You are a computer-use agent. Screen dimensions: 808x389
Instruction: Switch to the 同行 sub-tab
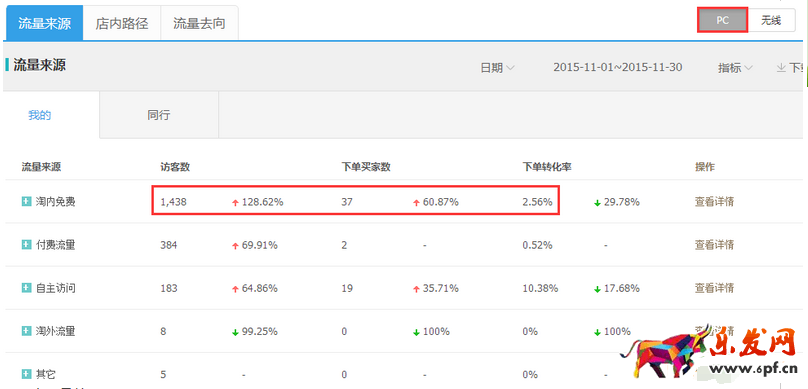click(159, 115)
